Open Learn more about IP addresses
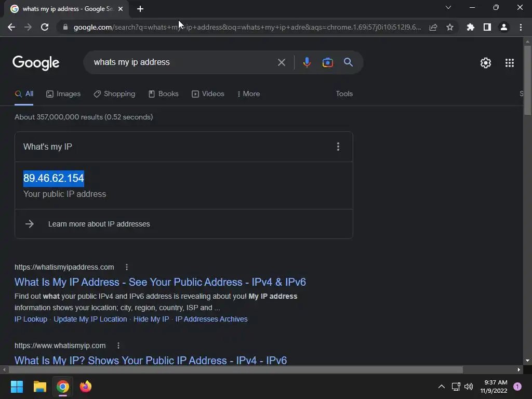 [99, 224]
